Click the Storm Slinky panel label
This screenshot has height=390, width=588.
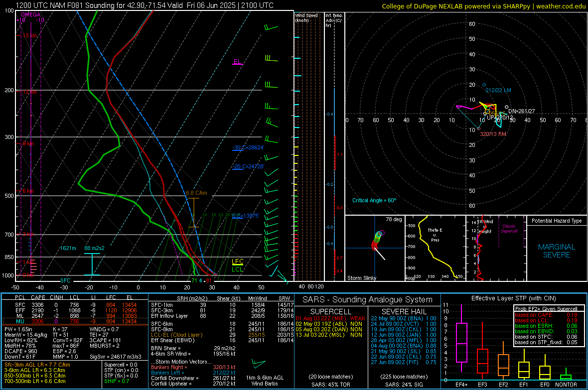pos(361,278)
